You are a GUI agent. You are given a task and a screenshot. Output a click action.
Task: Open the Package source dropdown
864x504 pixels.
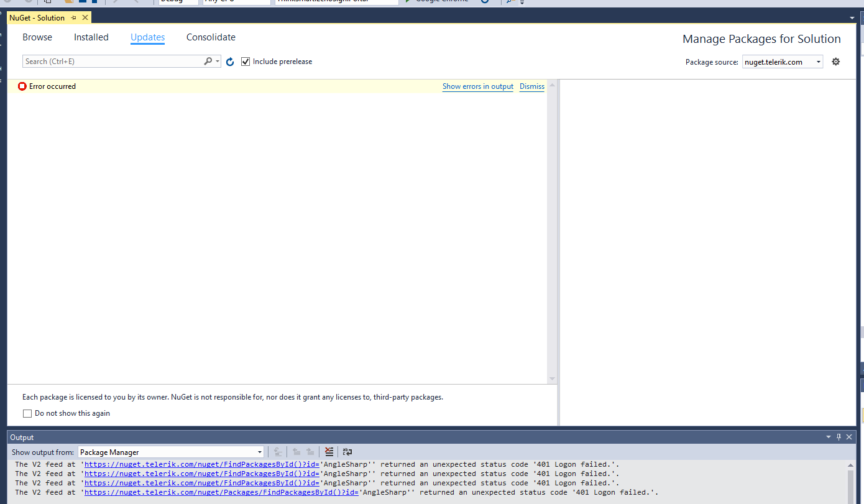pyautogui.click(x=818, y=62)
